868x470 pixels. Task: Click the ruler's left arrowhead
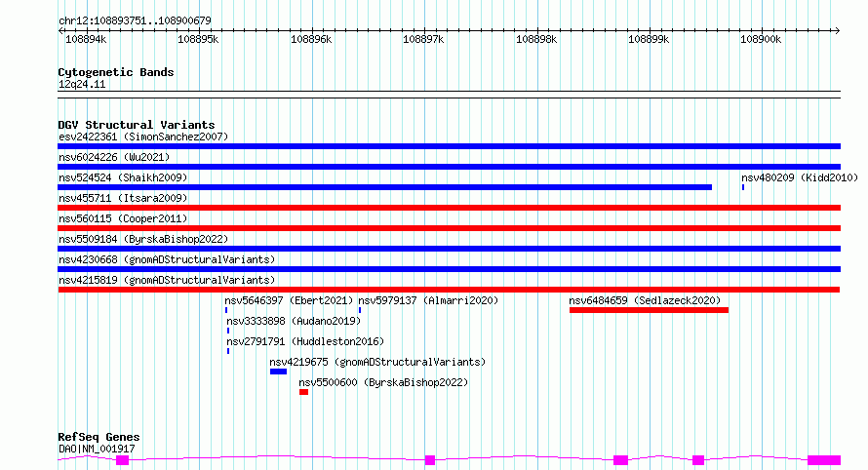[x=60, y=30]
